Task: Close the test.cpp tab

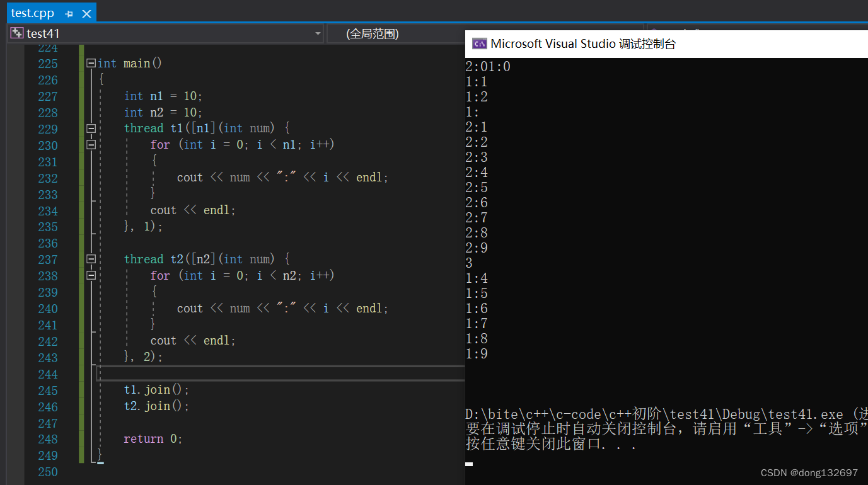Action: (87, 13)
